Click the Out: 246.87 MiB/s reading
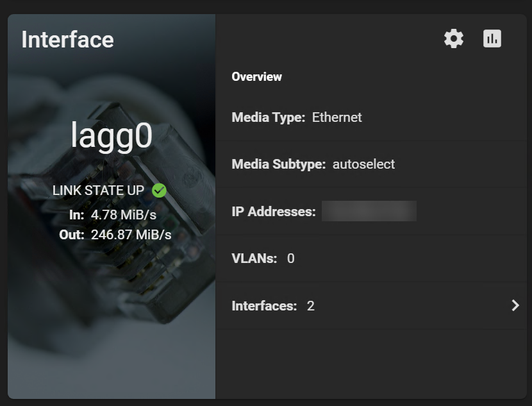The height and width of the screenshot is (406, 532). [115, 235]
